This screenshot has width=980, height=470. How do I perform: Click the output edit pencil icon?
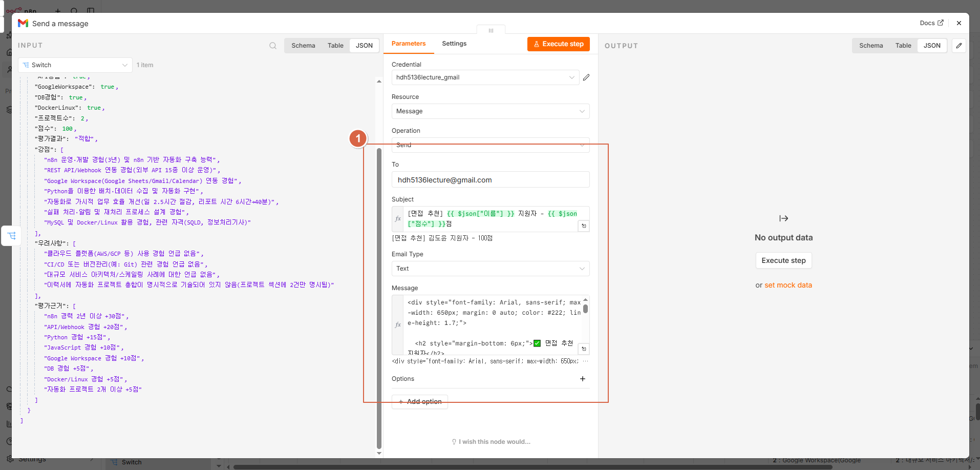(x=959, y=46)
